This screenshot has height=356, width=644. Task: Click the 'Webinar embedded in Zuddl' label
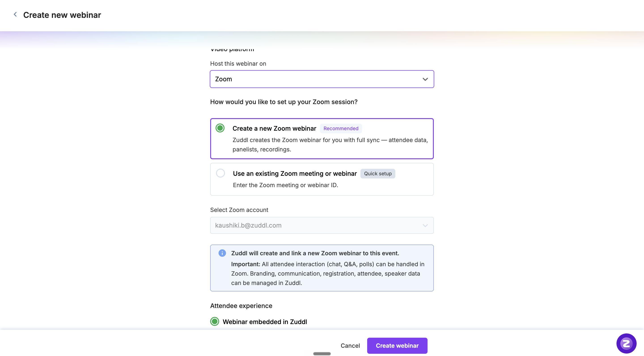[x=265, y=322]
